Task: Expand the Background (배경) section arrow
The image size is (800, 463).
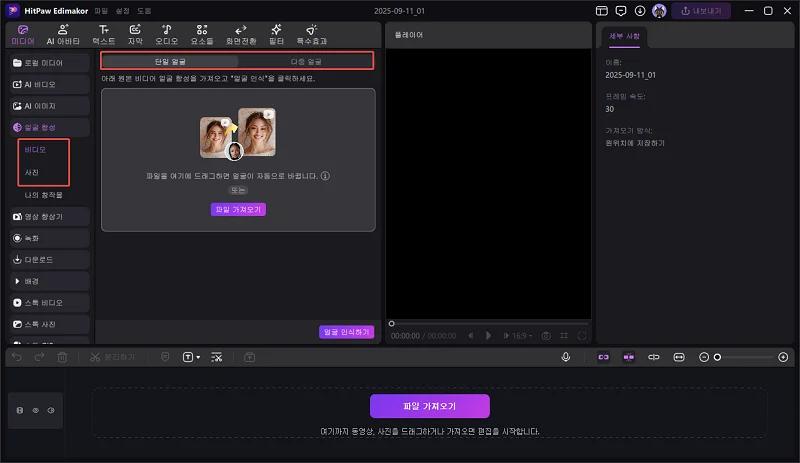Action: pos(17,281)
